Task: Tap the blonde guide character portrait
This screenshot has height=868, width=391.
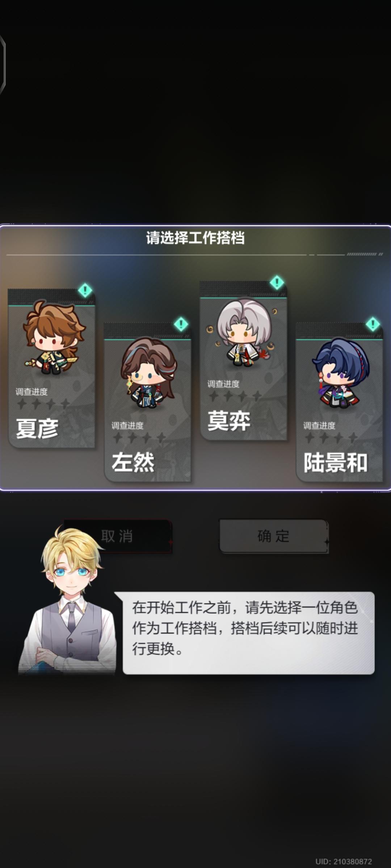Action: 68,600
